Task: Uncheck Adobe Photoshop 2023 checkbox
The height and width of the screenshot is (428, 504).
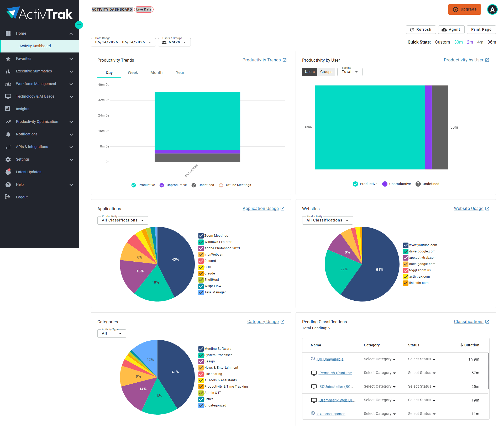Action: pos(201,248)
